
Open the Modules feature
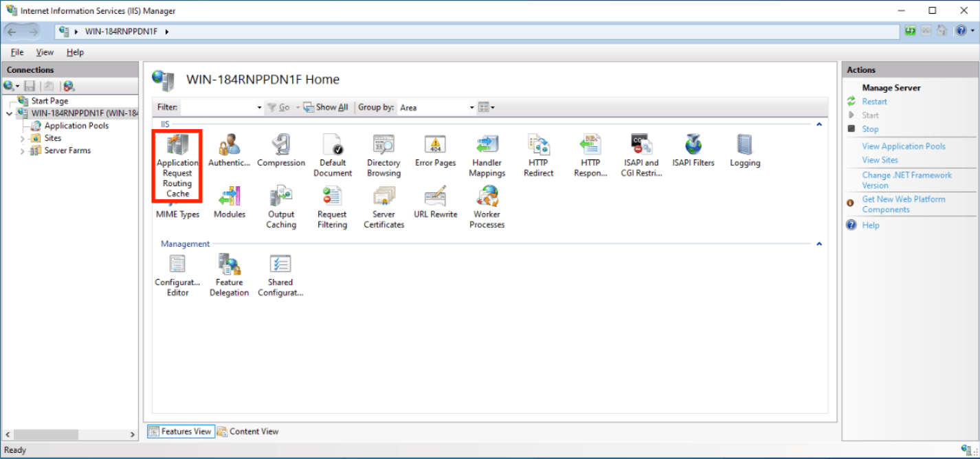click(230, 203)
